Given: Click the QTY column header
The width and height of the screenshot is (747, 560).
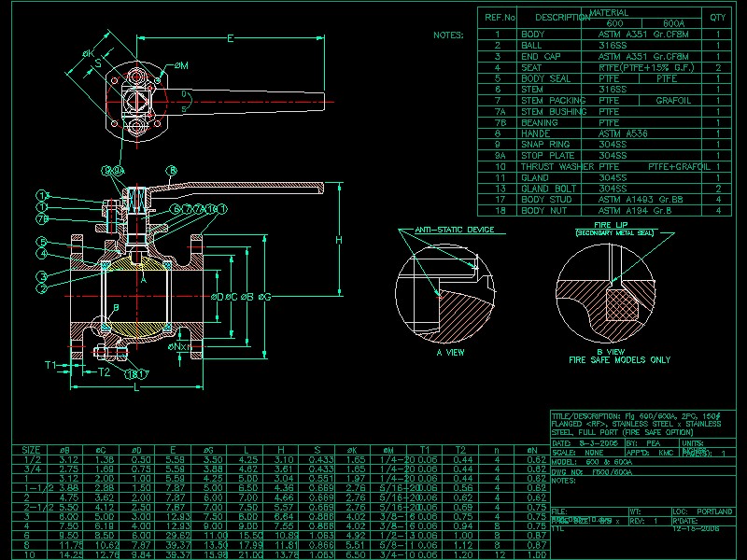Looking at the screenshot, I should [717, 17].
